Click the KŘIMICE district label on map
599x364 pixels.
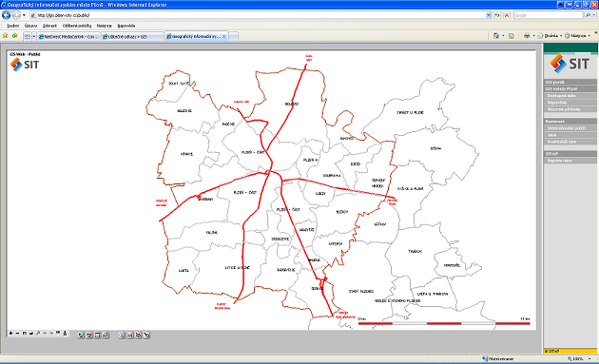tap(186, 154)
